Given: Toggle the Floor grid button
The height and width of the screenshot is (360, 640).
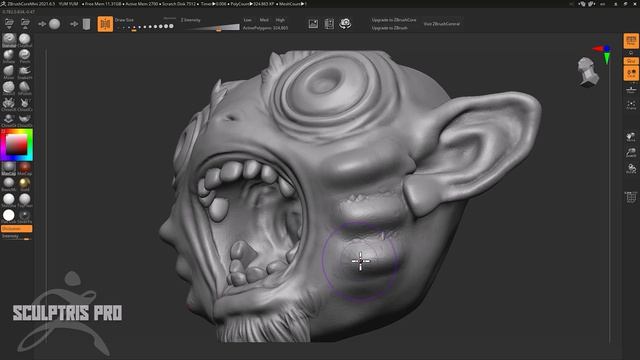Looking at the screenshot, I should [631, 61].
